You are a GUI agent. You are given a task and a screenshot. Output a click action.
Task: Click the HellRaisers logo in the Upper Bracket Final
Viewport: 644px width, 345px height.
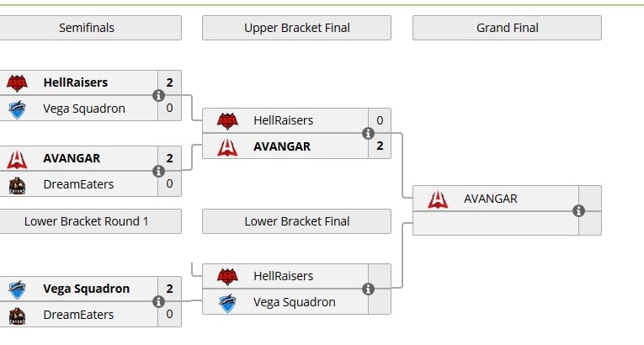pyautogui.click(x=227, y=120)
